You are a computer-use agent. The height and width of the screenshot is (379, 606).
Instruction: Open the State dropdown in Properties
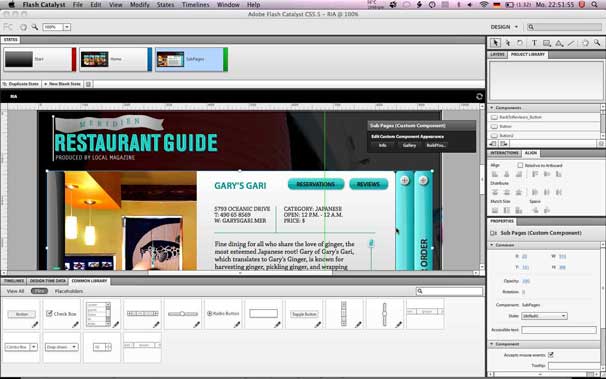click(x=544, y=316)
